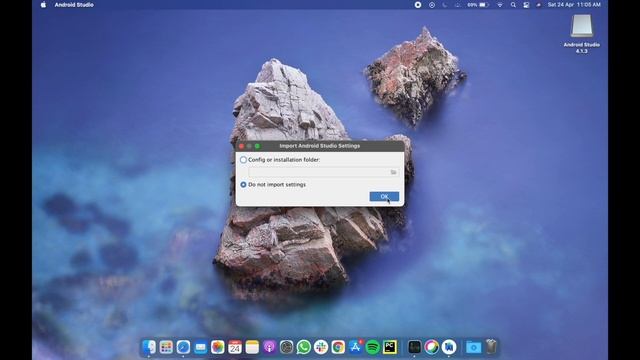Open the Trash in the dock
640x360 pixels.
tap(491, 347)
